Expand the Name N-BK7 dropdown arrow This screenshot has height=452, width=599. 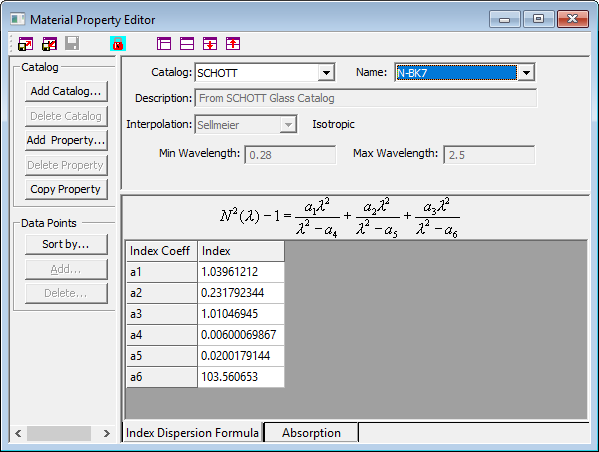tap(526, 73)
